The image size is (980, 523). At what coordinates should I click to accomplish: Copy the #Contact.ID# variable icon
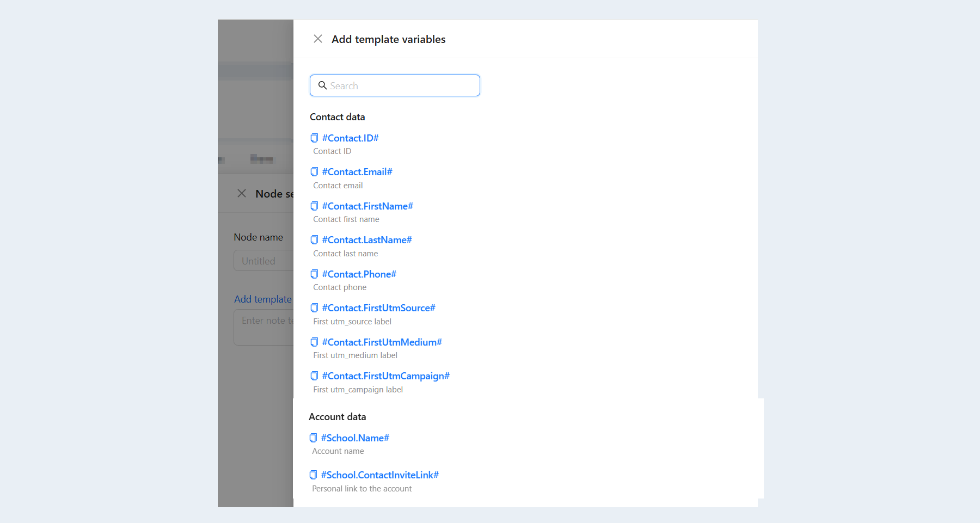coord(314,138)
